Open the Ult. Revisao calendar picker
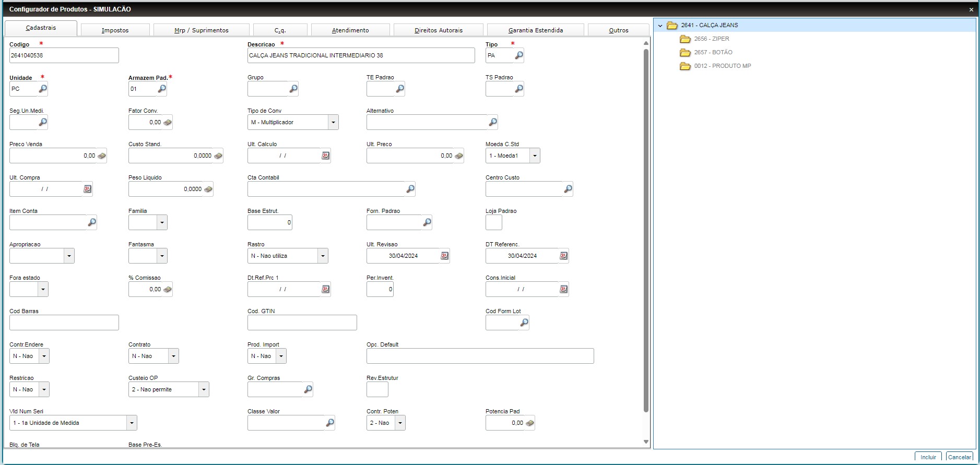This screenshot has width=980, height=465. [x=445, y=256]
